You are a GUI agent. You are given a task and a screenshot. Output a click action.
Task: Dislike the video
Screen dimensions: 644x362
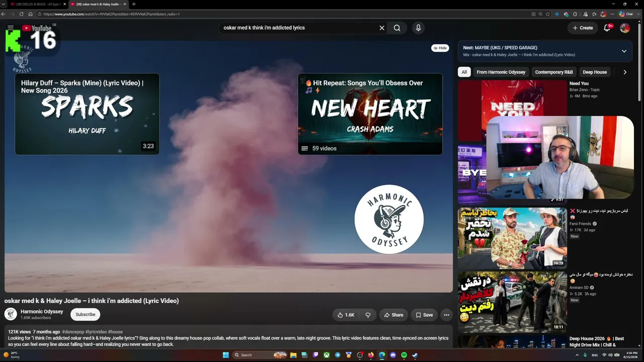click(368, 315)
